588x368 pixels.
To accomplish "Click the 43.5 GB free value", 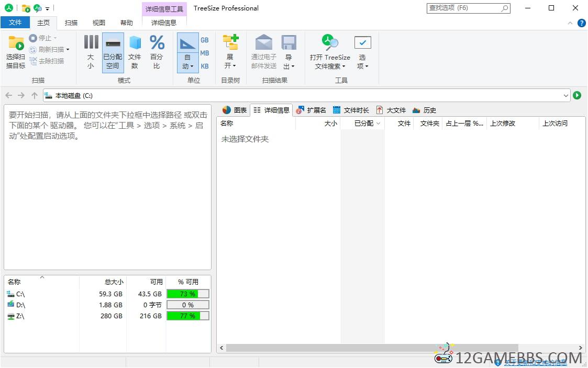I will click(x=150, y=294).
